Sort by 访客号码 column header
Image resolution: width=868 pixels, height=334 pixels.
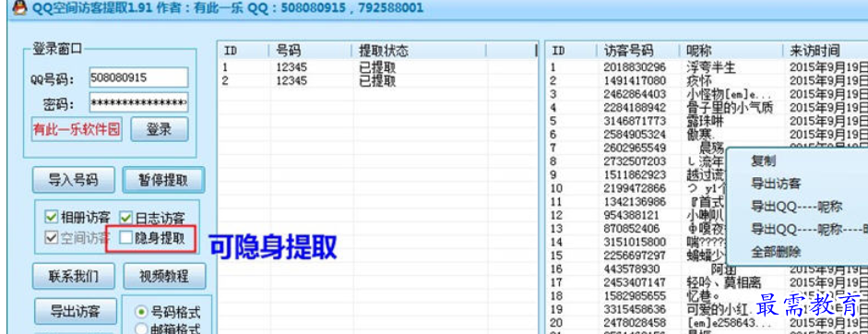tap(636, 51)
